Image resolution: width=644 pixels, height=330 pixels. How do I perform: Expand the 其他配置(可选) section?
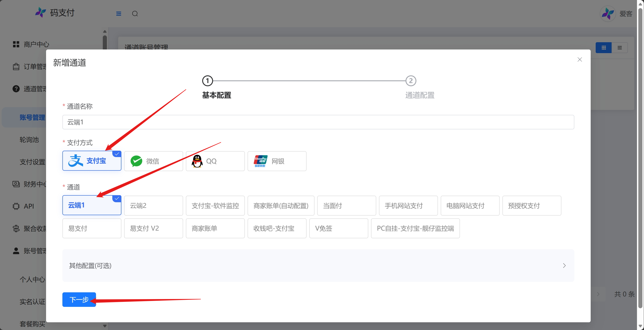click(x=318, y=266)
